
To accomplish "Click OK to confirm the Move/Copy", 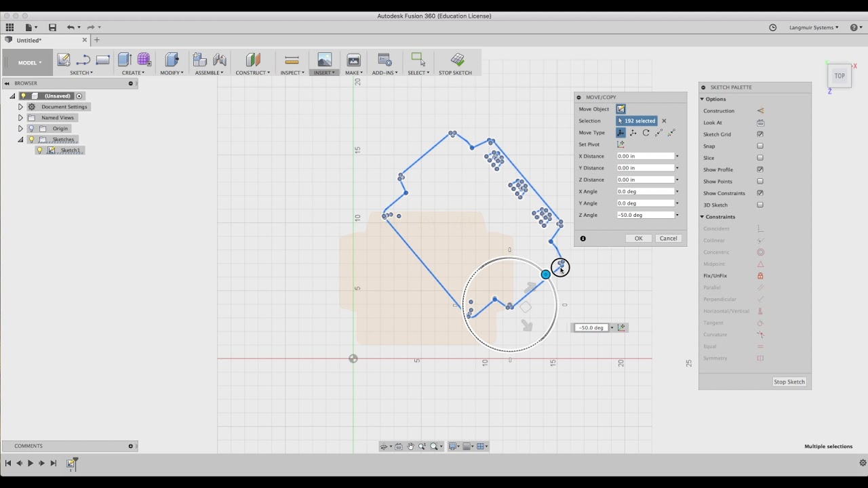I will [637, 238].
